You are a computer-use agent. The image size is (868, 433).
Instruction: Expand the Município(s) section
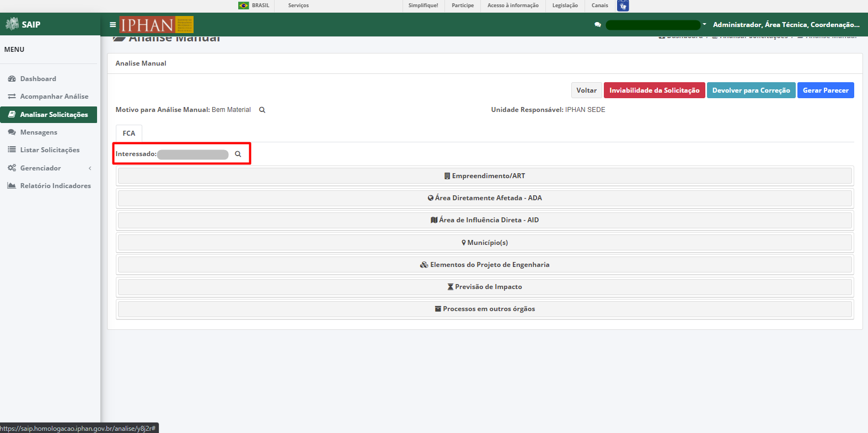pyautogui.click(x=485, y=243)
